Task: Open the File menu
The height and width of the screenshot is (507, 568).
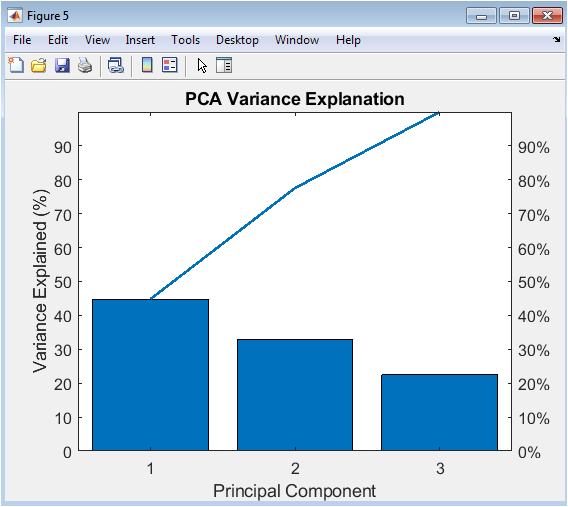Action: [22, 40]
